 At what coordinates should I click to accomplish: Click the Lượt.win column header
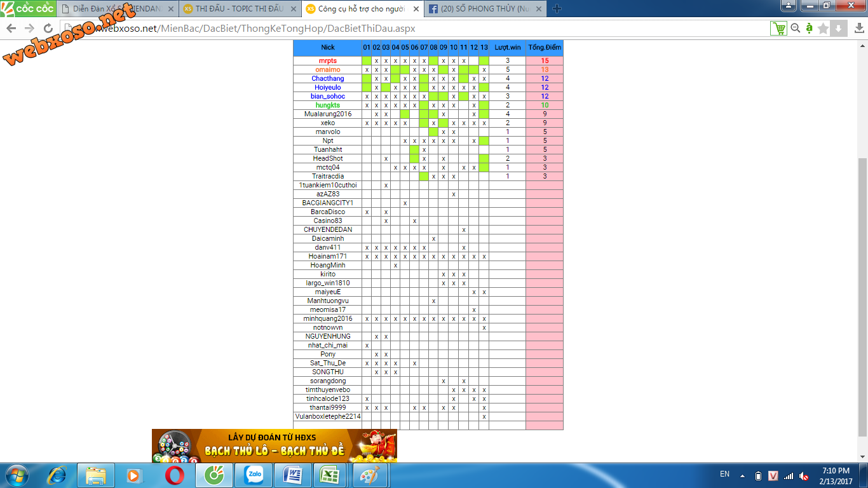(507, 48)
